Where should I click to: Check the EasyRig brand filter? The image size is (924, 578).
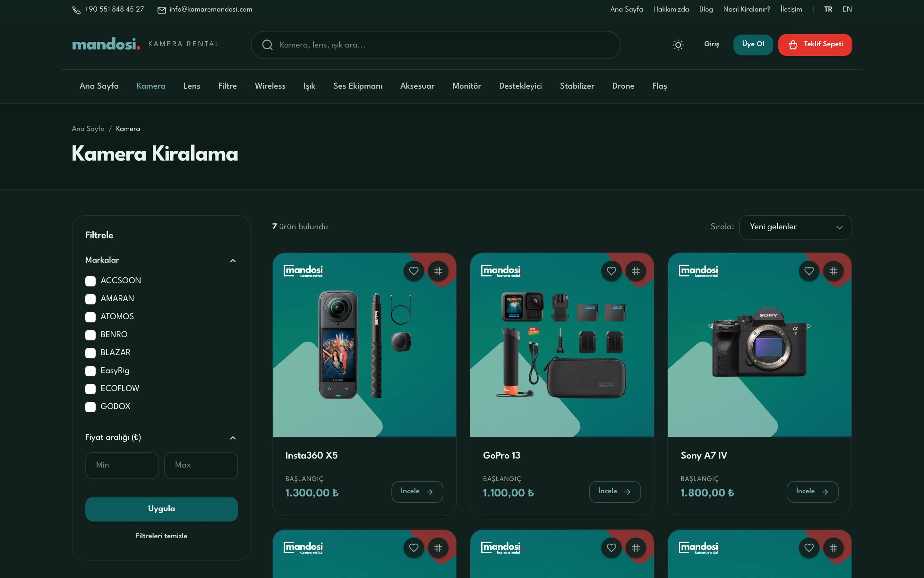pos(90,371)
